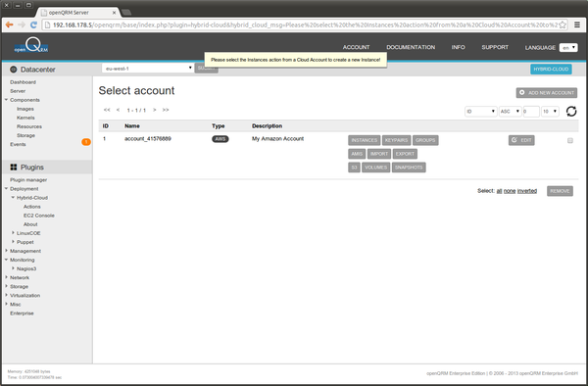
Task: Open the browser hamburger menu
Action: pyautogui.click(x=577, y=24)
